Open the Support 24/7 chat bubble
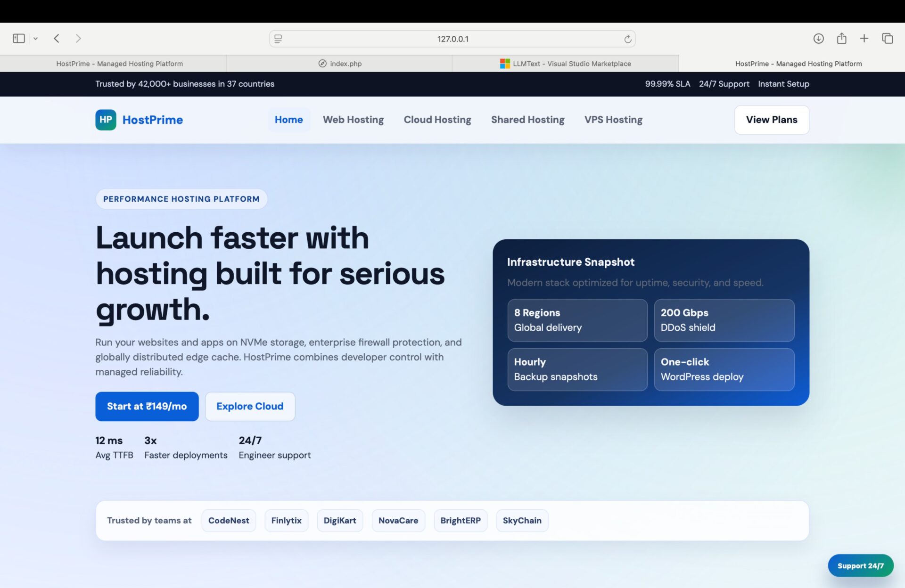 pyautogui.click(x=860, y=565)
